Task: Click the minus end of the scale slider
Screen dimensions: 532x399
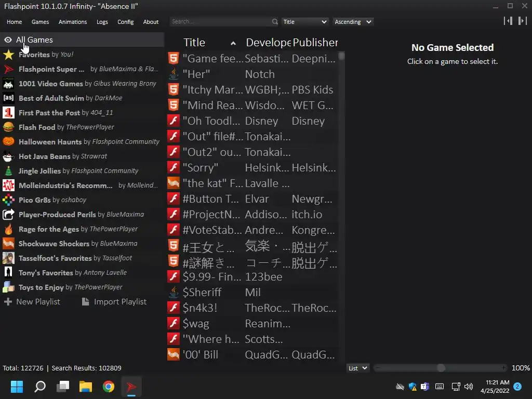Action: pyautogui.click(x=378, y=368)
